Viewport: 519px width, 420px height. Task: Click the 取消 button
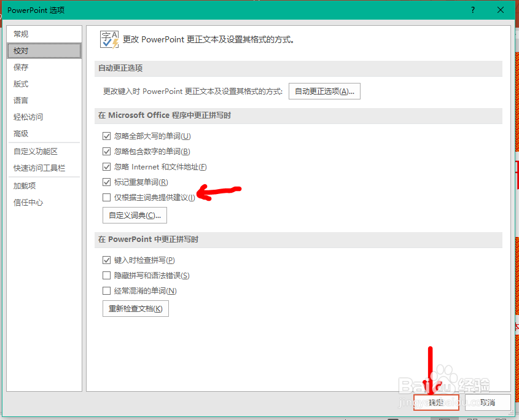[x=488, y=402]
